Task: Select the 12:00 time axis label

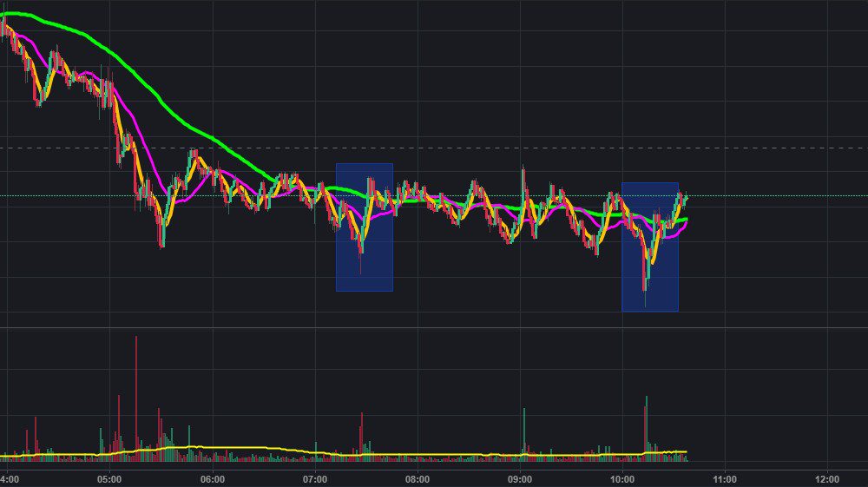Action: point(826,478)
